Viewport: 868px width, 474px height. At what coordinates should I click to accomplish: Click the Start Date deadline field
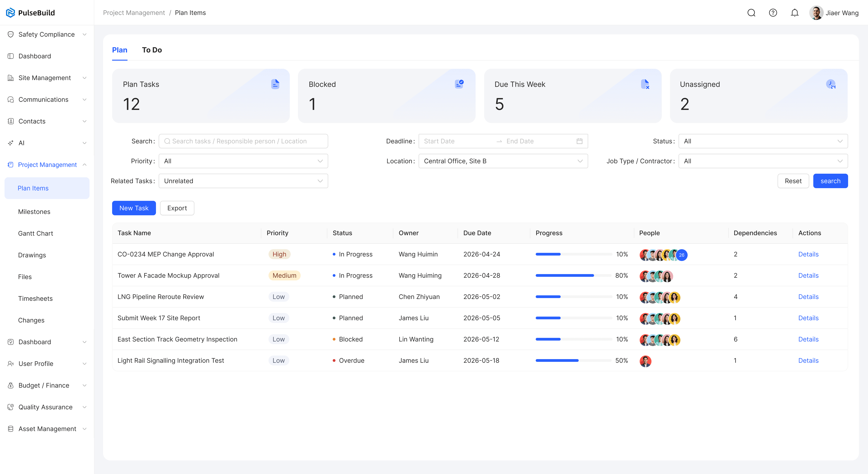tap(439, 141)
